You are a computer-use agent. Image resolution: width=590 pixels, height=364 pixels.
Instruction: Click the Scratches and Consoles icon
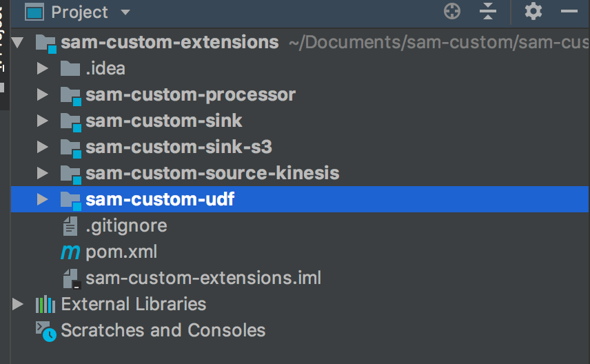45,331
